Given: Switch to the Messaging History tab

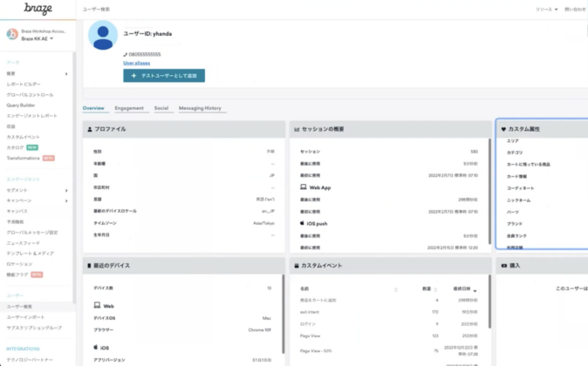Looking at the screenshot, I should pyautogui.click(x=200, y=108).
